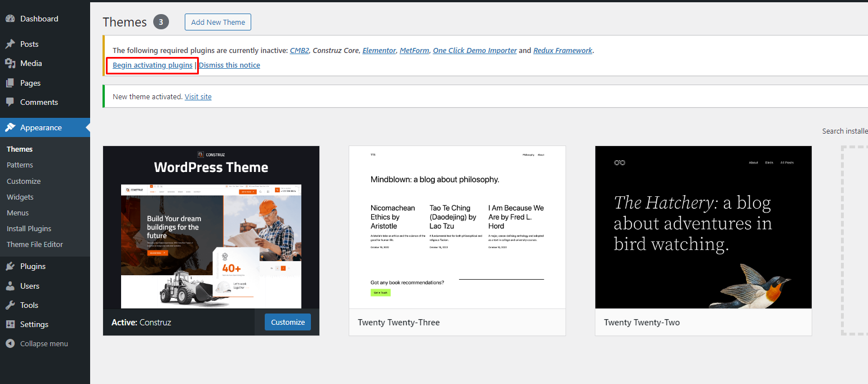Viewport: 868px width, 384px height.
Task: Click the 'New theme activated.' text
Action: 148,96
